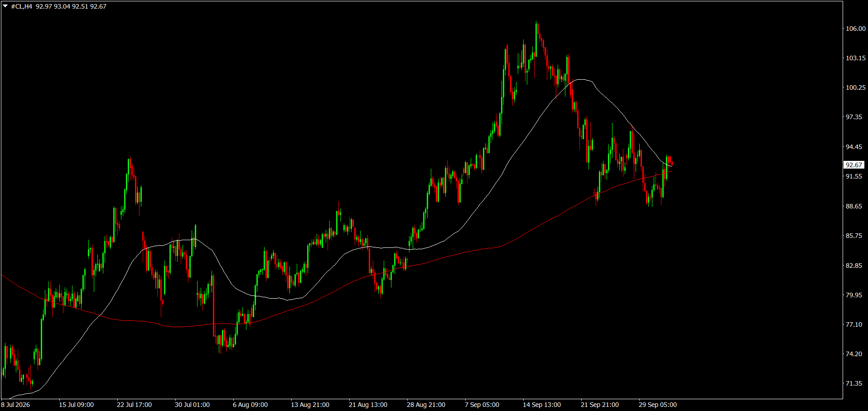This screenshot has width=868, height=411.
Task: Click the 14 Sep 13:00 time label
Action: (x=542, y=405)
